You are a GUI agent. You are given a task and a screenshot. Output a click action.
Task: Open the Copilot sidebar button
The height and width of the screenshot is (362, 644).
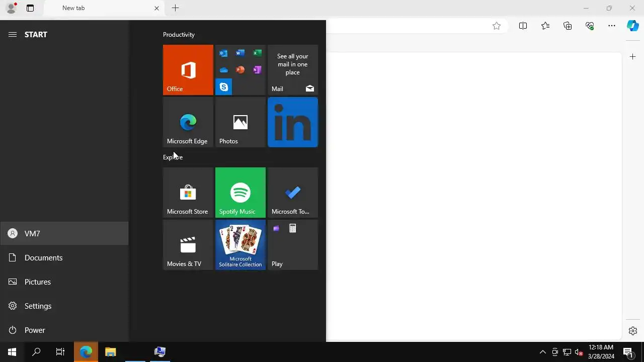click(x=633, y=26)
